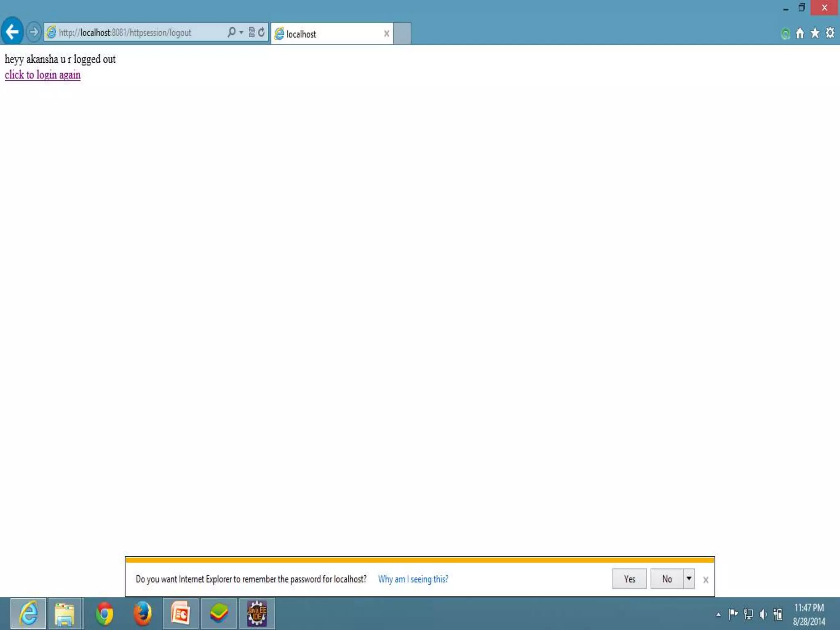Click the browser Back arrow button

click(x=12, y=32)
